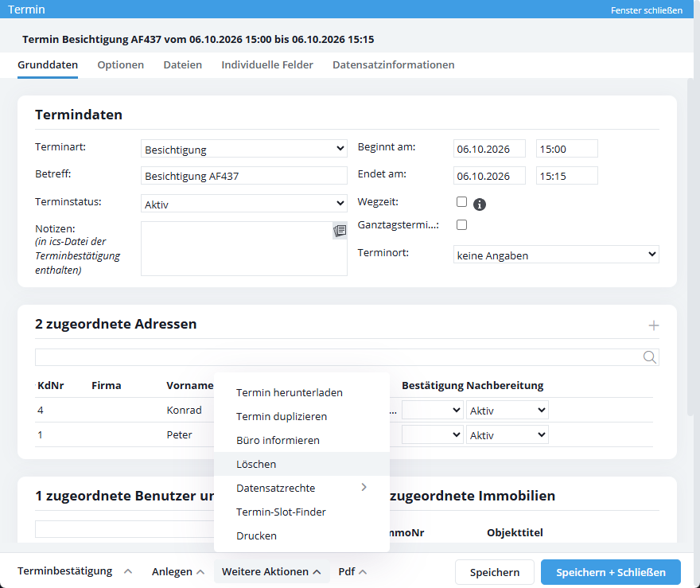Open Datensatzrechte submenu arrow
Viewport: 700px width, 588px height.
pos(364,487)
